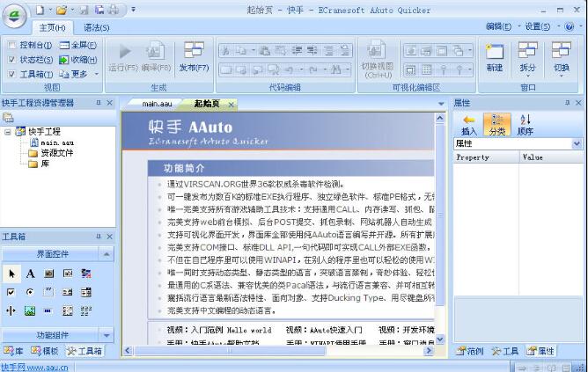
Task: Uncheck the 状态栏 checkbox
Action: tap(11, 60)
